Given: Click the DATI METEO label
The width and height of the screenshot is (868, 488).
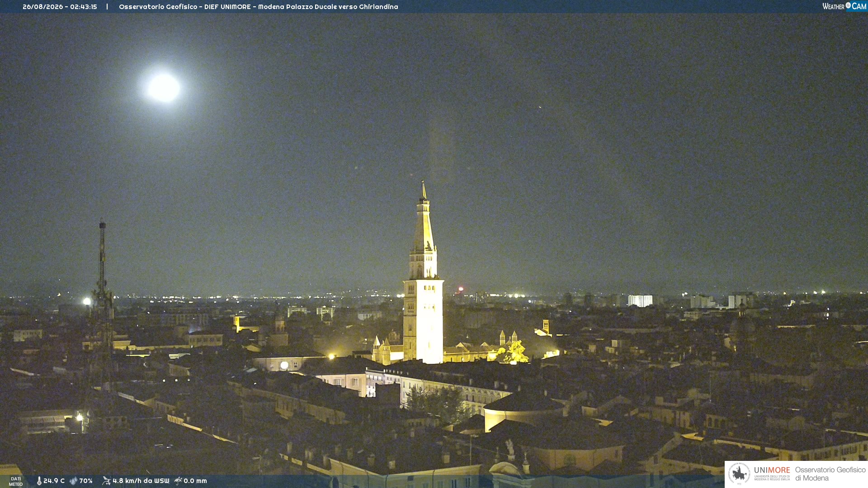Looking at the screenshot, I should tap(16, 481).
